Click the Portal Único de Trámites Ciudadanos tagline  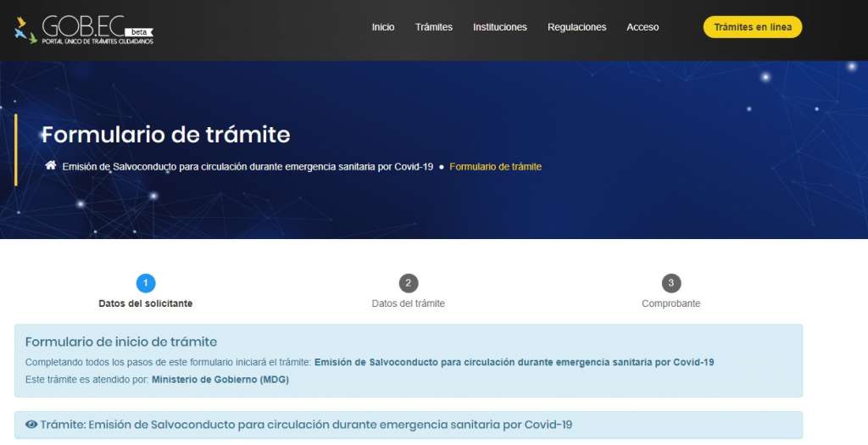click(x=98, y=42)
